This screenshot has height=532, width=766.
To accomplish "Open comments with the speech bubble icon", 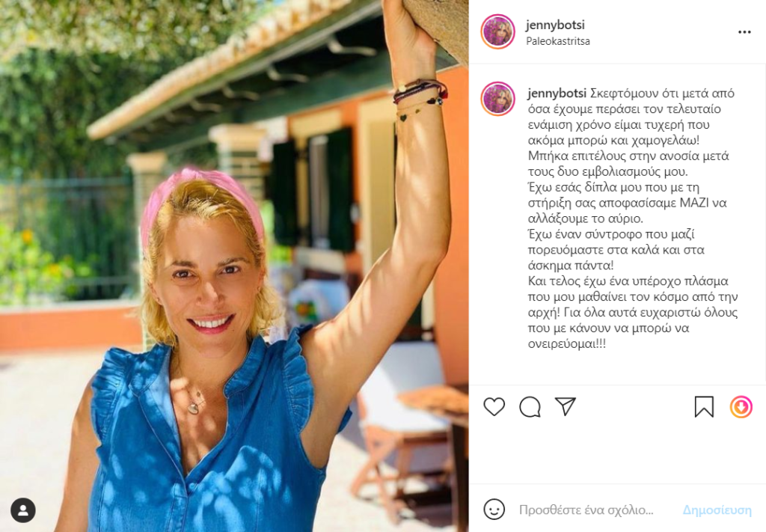I will pos(530,407).
